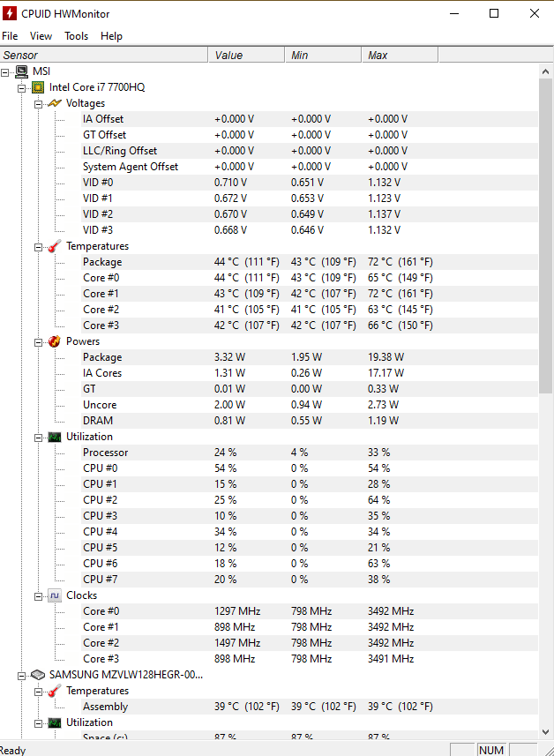
Task: Click the Value column header
Action: pos(246,55)
